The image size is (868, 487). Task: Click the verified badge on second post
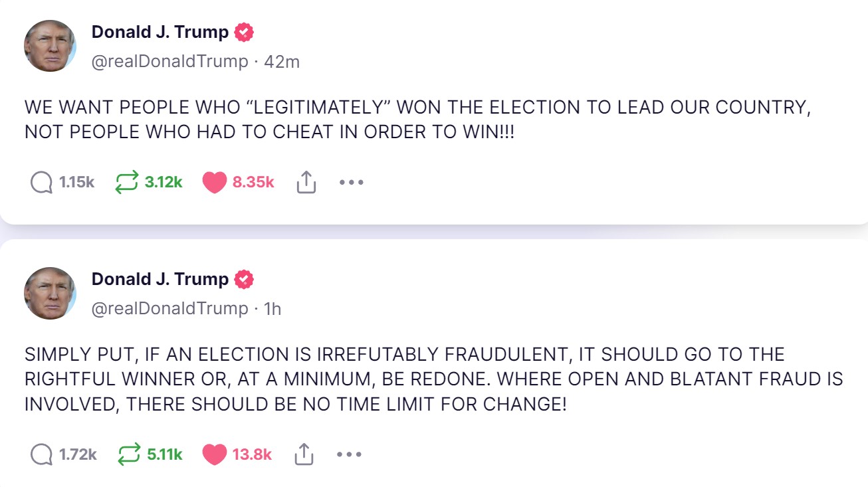(245, 279)
